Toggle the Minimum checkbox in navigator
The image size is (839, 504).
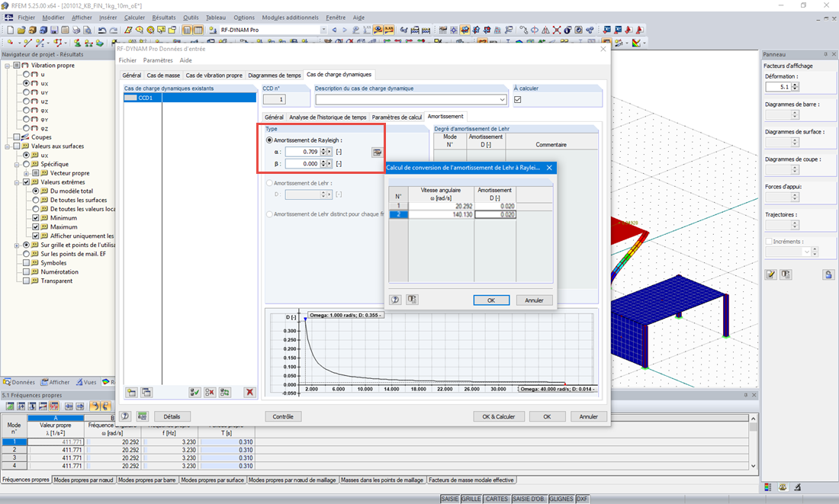(36, 218)
